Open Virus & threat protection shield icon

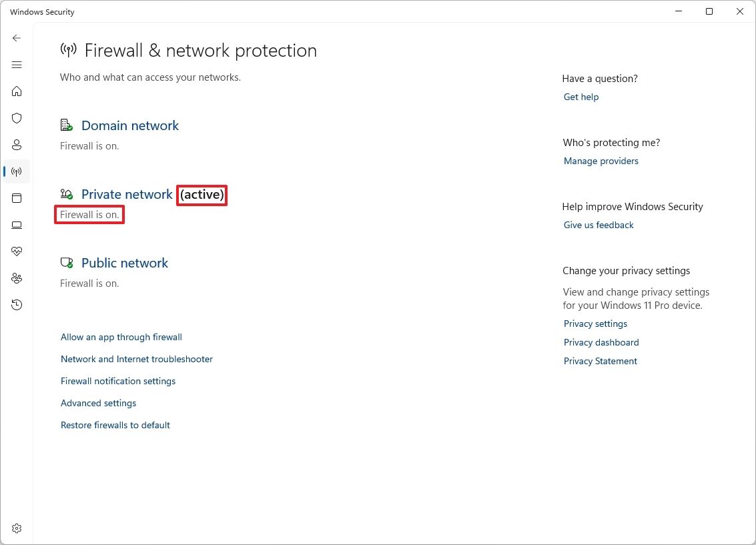(16, 118)
